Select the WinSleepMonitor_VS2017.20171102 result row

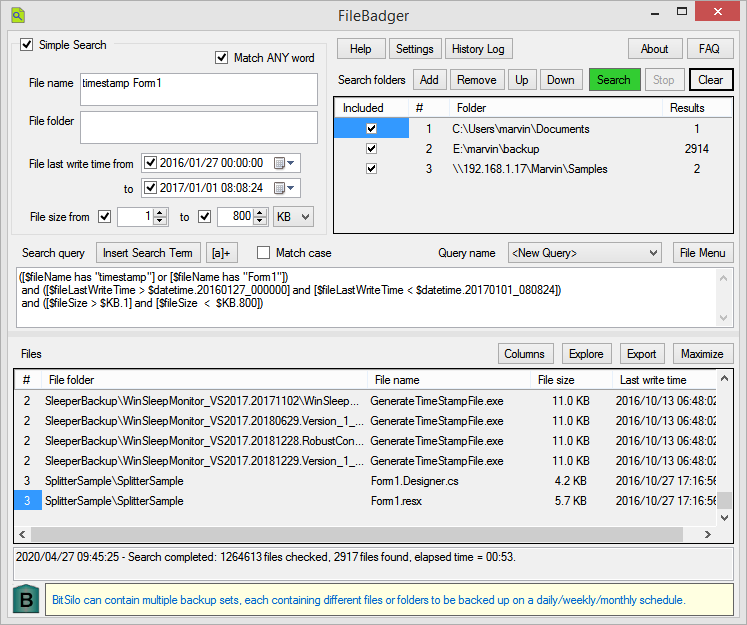point(365,401)
